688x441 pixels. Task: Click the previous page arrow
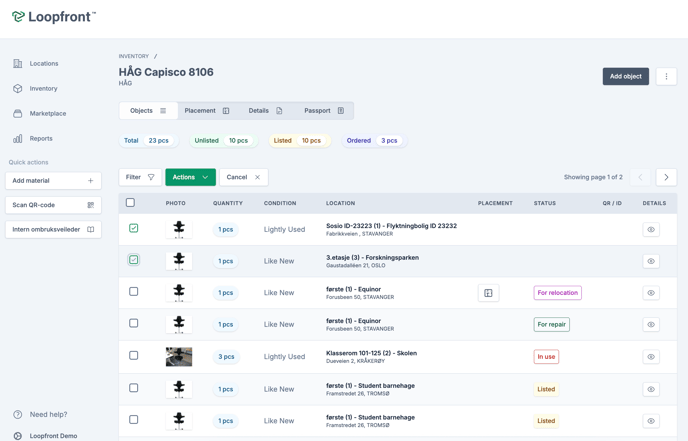(x=640, y=177)
